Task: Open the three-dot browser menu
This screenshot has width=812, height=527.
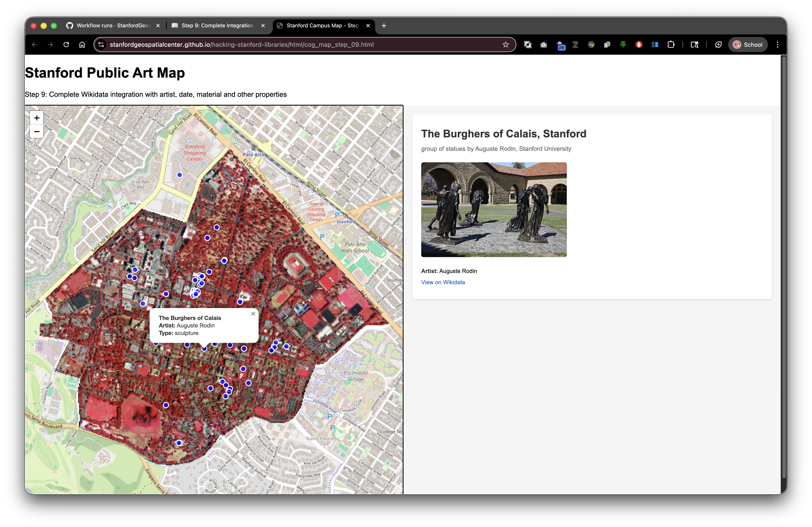Action: tap(778, 45)
